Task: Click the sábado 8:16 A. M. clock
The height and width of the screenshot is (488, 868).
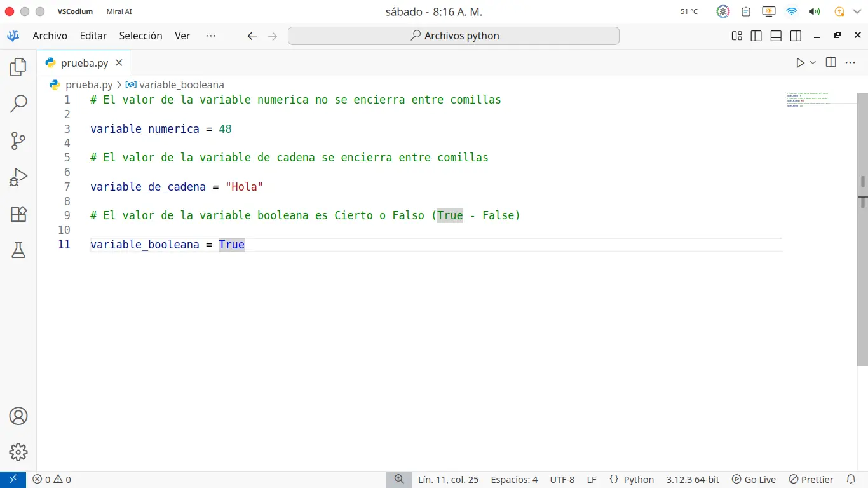Action: tap(433, 11)
